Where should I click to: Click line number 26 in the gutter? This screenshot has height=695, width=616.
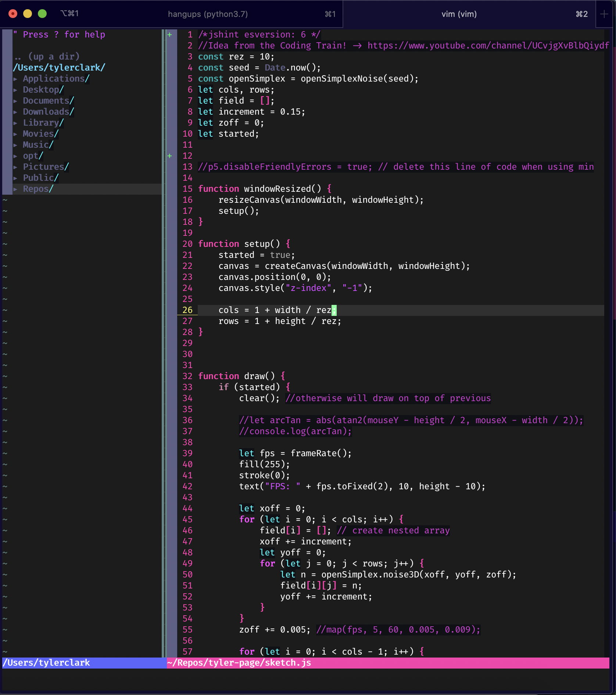pyautogui.click(x=187, y=310)
